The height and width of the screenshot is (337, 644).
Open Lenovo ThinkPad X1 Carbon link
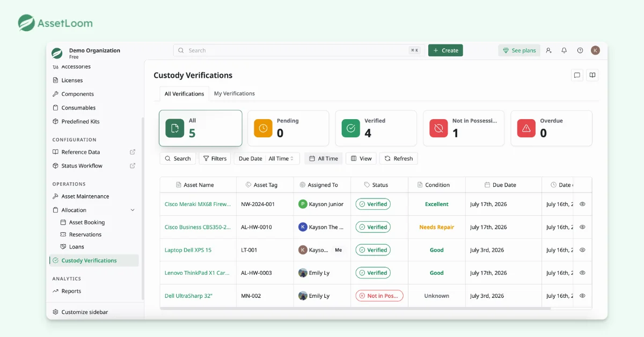point(197,273)
